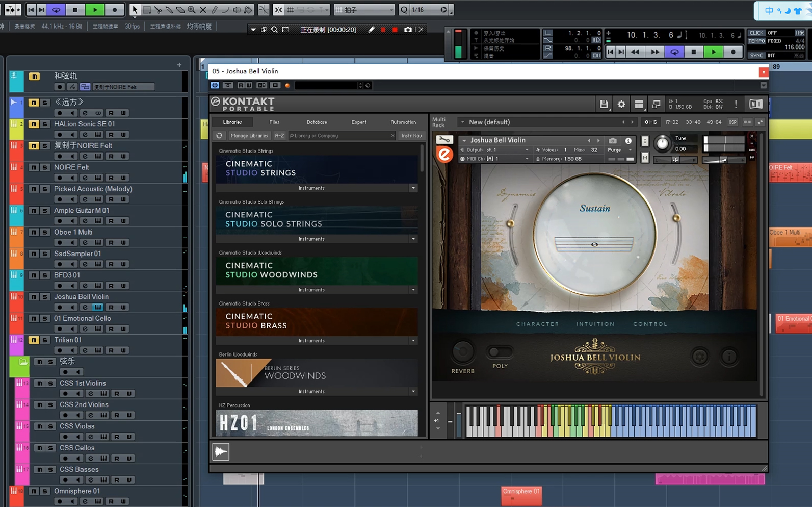
Task: Click the rewind button in transport panel
Action: tap(635, 52)
